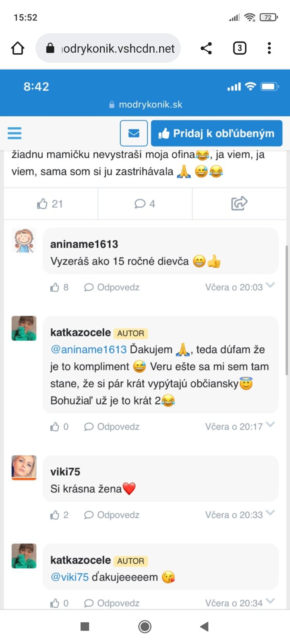Open the envelope messages button
Viewport: 290px width, 644px height.
tap(134, 133)
